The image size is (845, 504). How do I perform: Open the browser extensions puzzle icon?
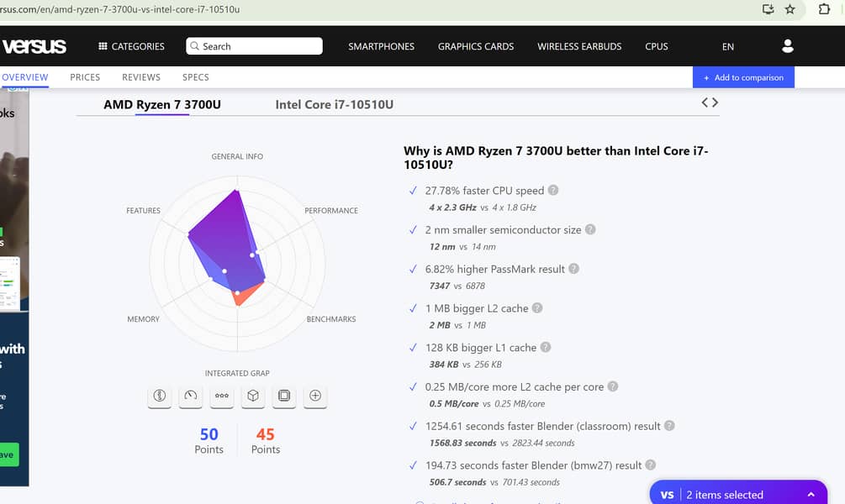pyautogui.click(x=825, y=9)
